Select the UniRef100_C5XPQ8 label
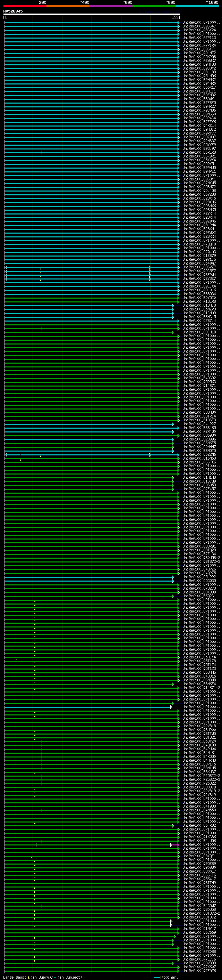 point(199,57)
